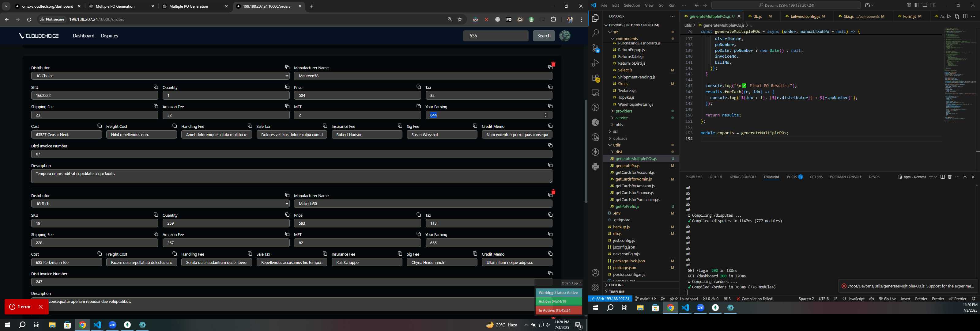Viewport: 980px width, 331px height.
Task: Kill terminal with trash icon
Action: 950,177
